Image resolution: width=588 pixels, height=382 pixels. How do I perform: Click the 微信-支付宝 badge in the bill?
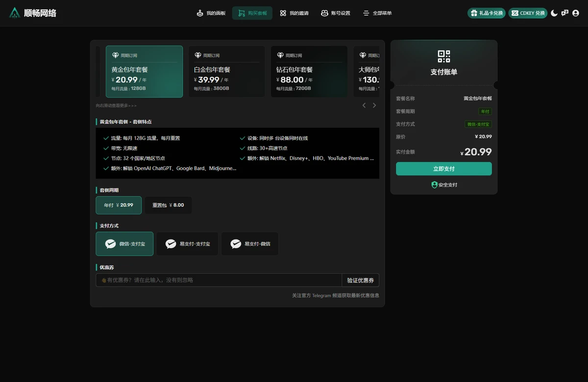[x=478, y=124]
